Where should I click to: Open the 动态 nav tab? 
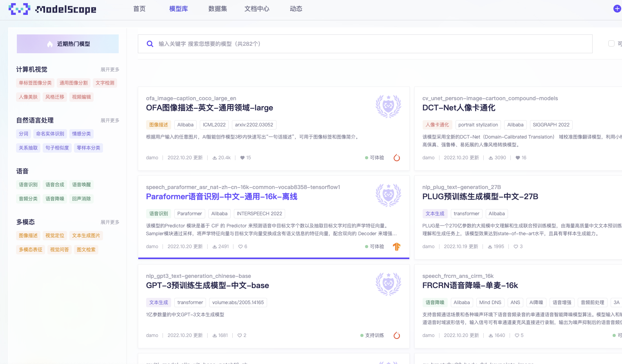[x=296, y=9]
